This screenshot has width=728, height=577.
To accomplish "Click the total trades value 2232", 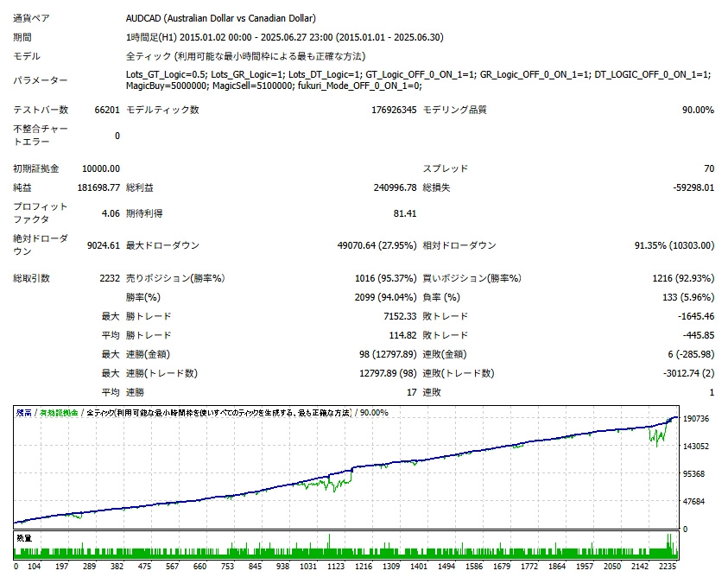I will click(x=110, y=278).
